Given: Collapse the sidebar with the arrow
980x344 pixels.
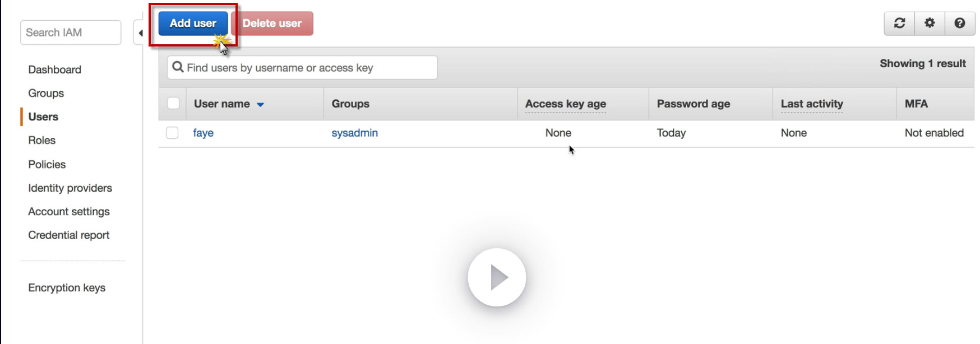Looking at the screenshot, I should point(140,33).
